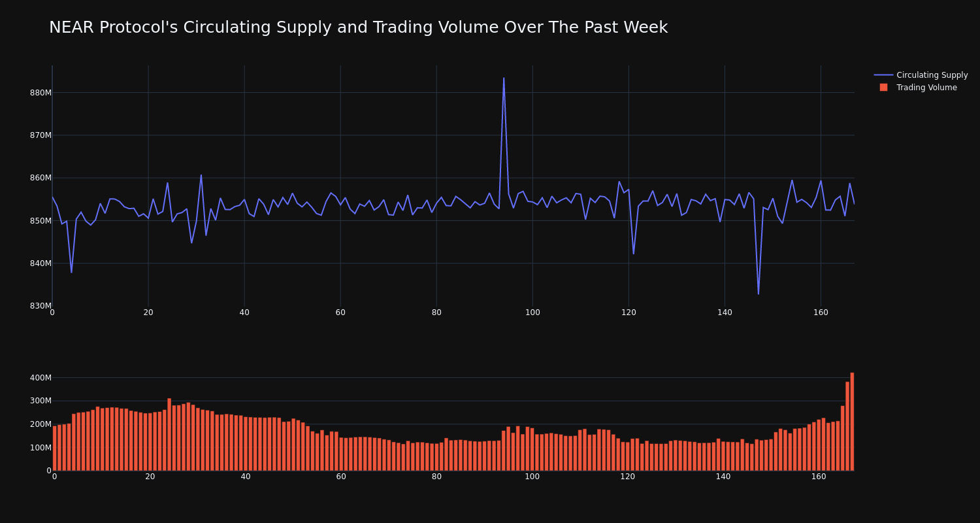The width and height of the screenshot is (980, 523).
Task: Click the volume bar peak near hour 24
Action: (169, 435)
